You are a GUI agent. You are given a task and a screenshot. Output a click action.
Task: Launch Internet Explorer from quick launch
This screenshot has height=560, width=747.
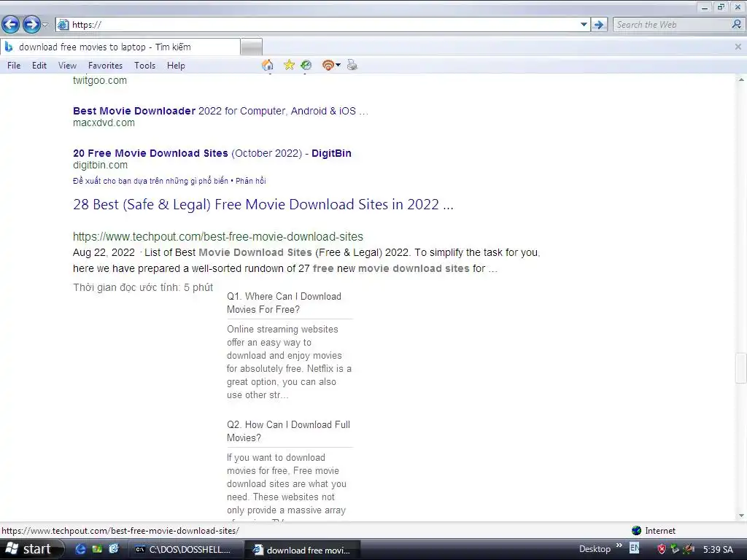(x=80, y=549)
